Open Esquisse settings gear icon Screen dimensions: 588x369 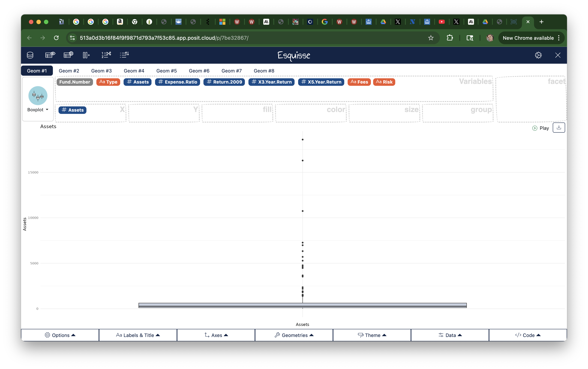[538, 55]
